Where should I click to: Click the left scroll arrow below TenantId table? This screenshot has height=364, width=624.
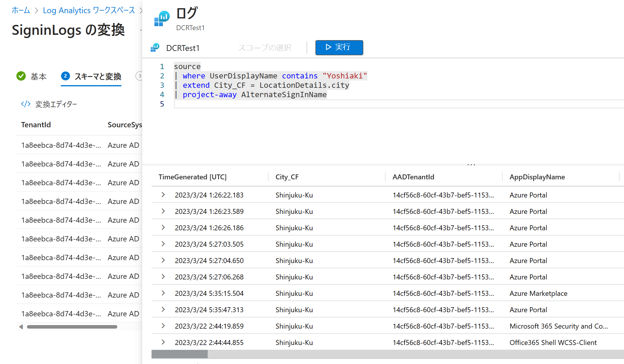click(x=20, y=327)
